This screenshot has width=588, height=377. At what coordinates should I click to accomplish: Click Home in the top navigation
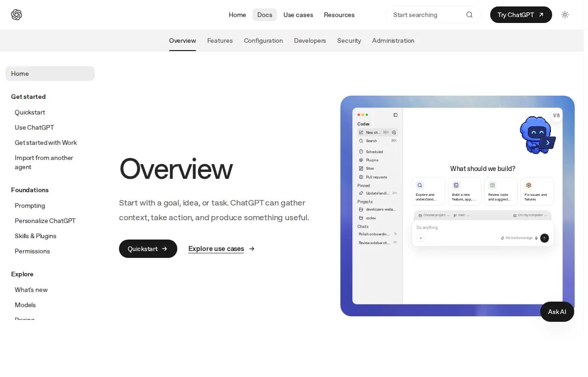click(237, 15)
